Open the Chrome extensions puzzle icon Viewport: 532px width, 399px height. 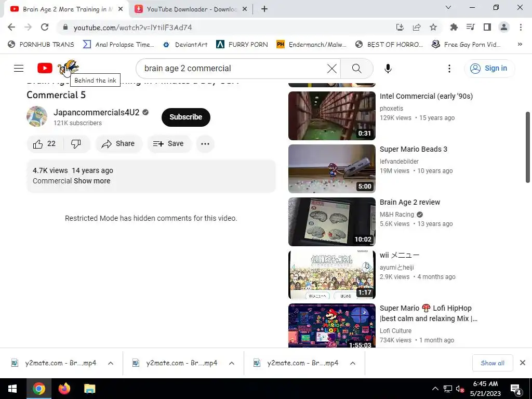[x=454, y=27]
